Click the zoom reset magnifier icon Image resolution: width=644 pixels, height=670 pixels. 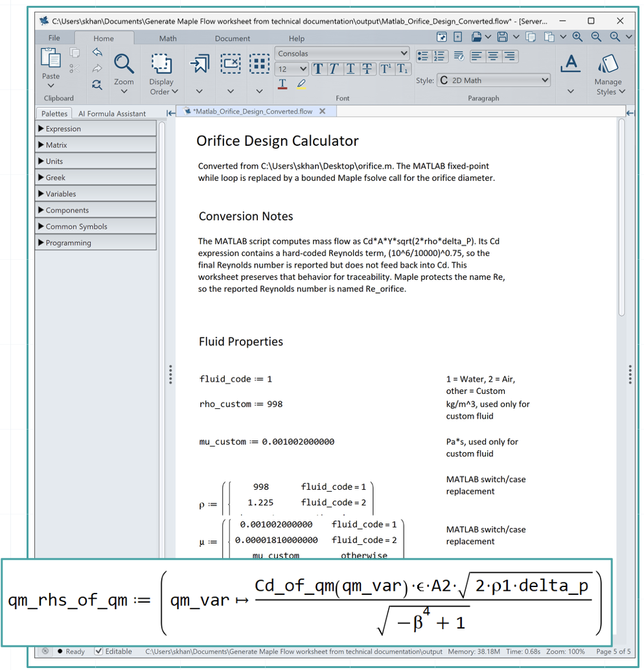click(615, 37)
